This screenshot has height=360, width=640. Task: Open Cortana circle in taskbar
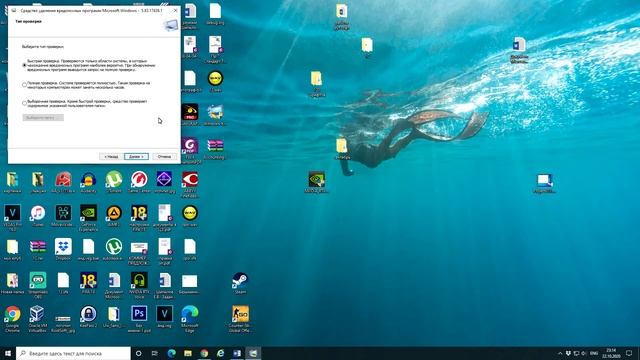[x=138, y=353]
